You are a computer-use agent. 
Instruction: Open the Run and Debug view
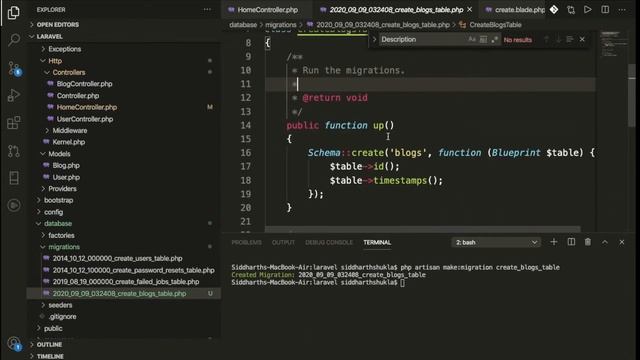(x=14, y=95)
